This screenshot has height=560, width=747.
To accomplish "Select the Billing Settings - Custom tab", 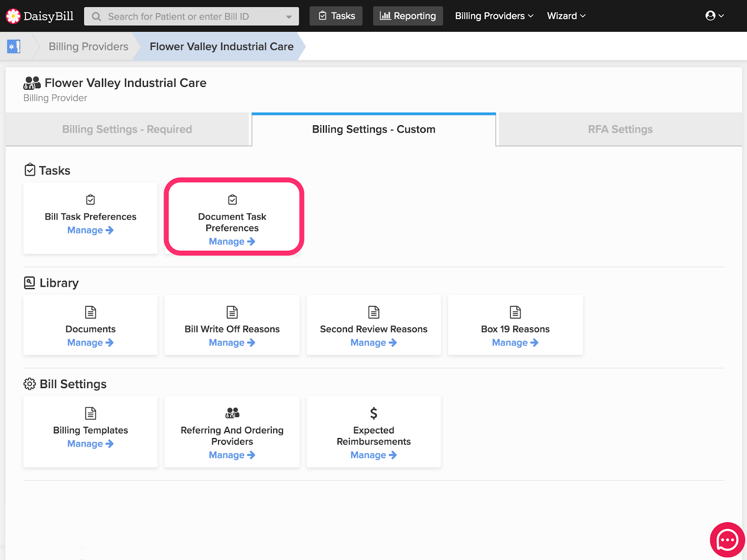I will pyautogui.click(x=373, y=129).
